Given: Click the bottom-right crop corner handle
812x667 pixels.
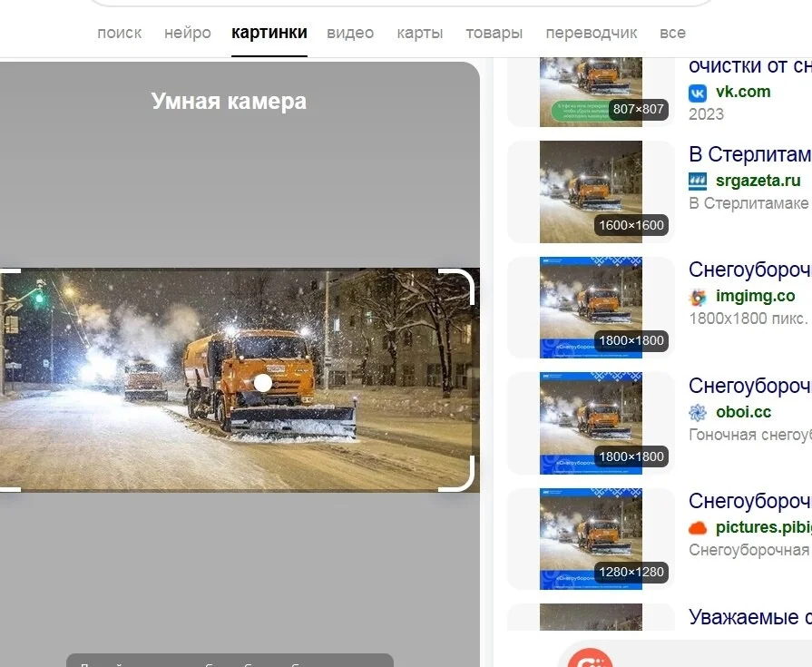Looking at the screenshot, I should (457, 474).
